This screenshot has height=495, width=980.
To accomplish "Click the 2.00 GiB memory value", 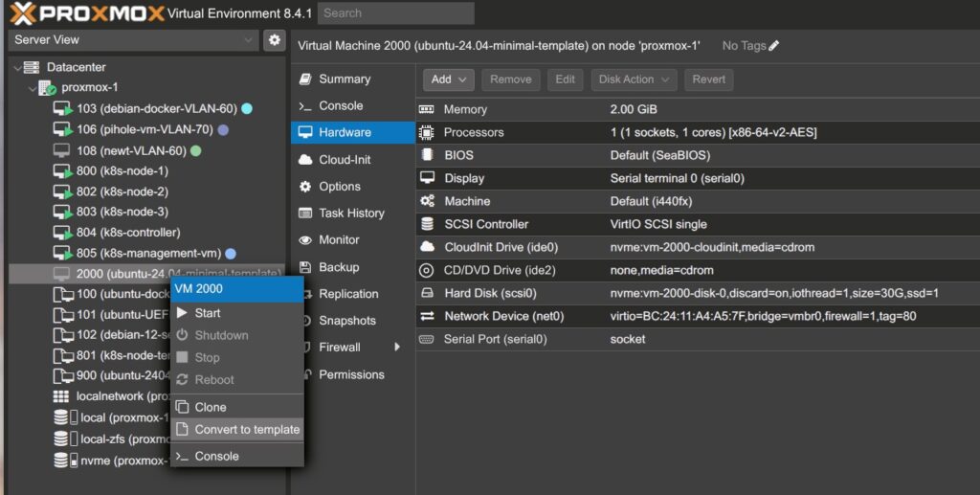I will 634,109.
